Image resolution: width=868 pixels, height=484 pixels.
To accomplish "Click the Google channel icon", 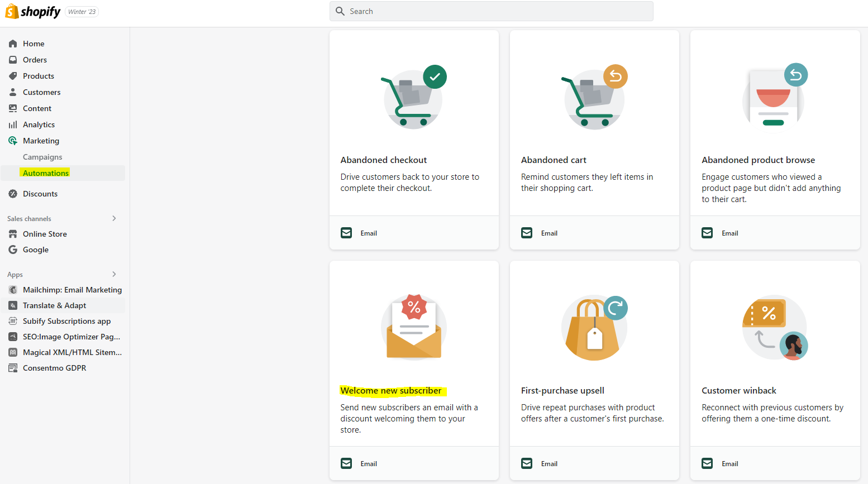I will tap(13, 250).
